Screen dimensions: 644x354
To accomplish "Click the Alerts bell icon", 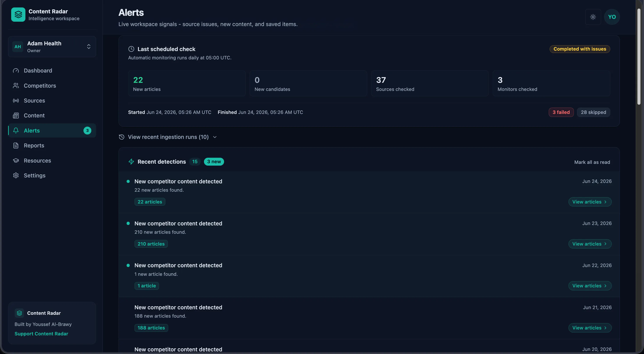I will (x=16, y=131).
